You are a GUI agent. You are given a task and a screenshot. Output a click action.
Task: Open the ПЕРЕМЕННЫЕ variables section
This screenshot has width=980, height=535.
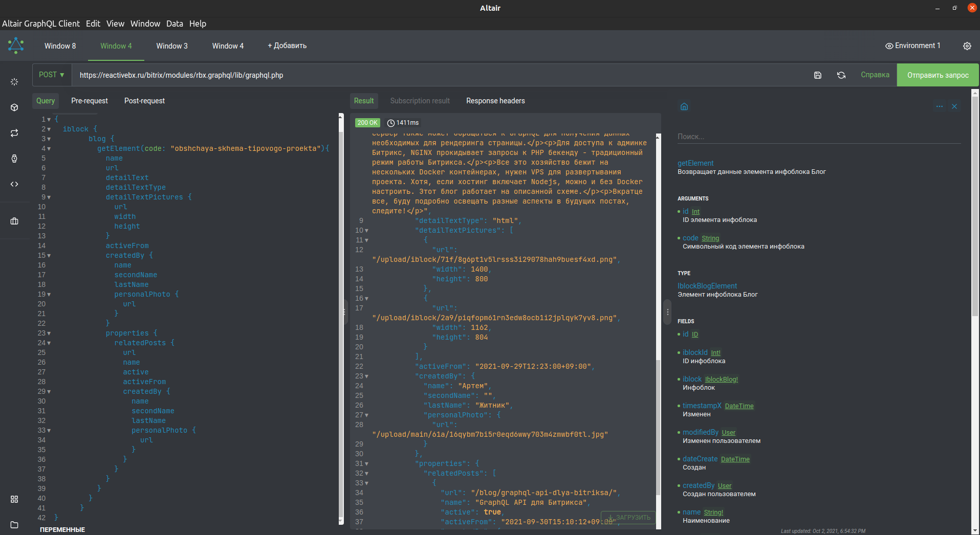coord(62,529)
